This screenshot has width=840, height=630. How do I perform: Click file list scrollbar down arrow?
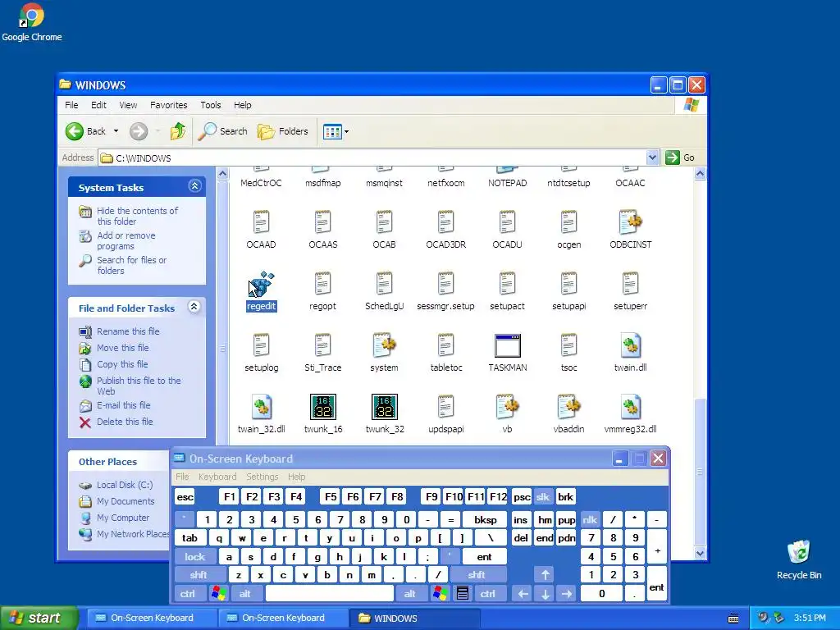click(x=700, y=554)
